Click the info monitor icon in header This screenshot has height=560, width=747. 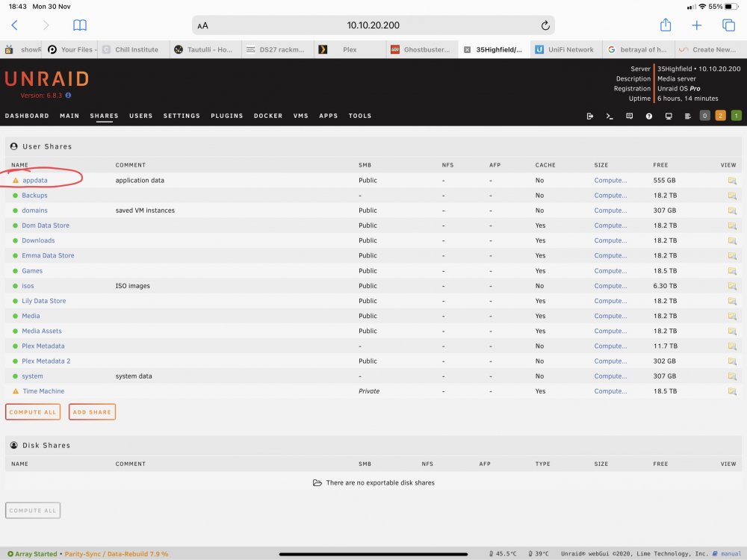pos(669,116)
